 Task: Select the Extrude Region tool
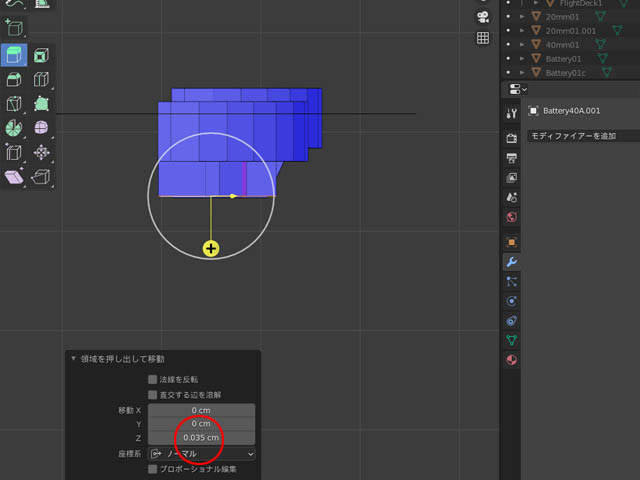pos(14,55)
